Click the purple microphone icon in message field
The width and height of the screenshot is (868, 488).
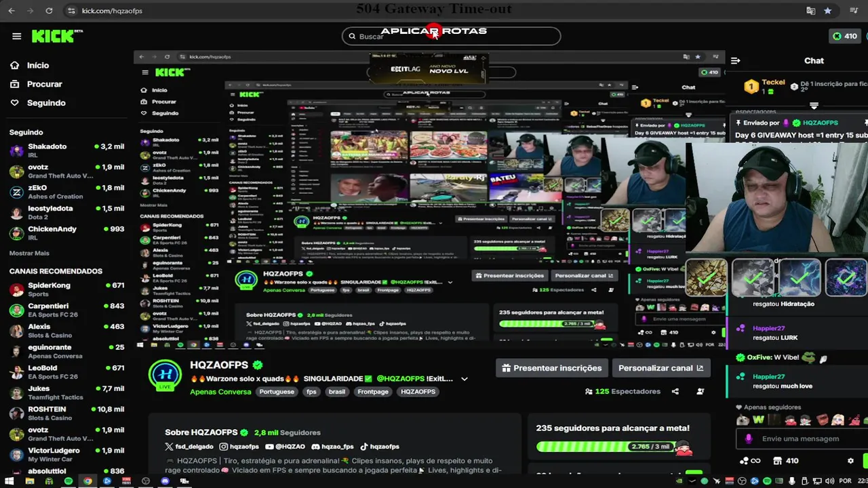pos(749,439)
